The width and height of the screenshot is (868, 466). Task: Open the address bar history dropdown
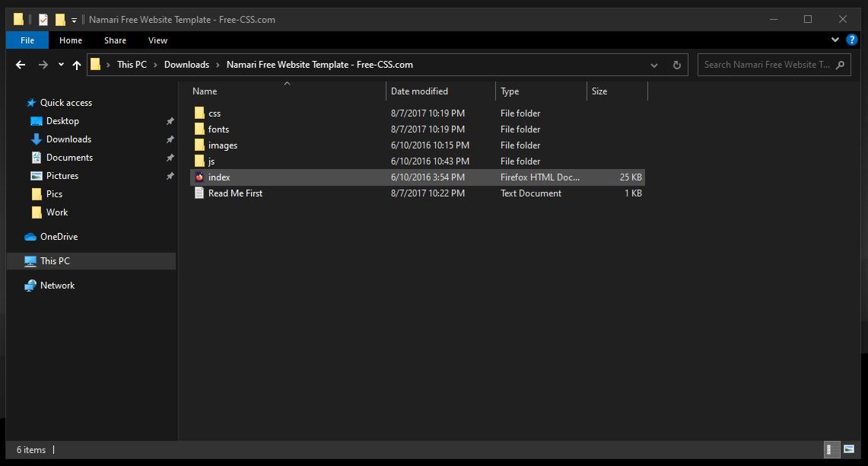[x=654, y=65]
